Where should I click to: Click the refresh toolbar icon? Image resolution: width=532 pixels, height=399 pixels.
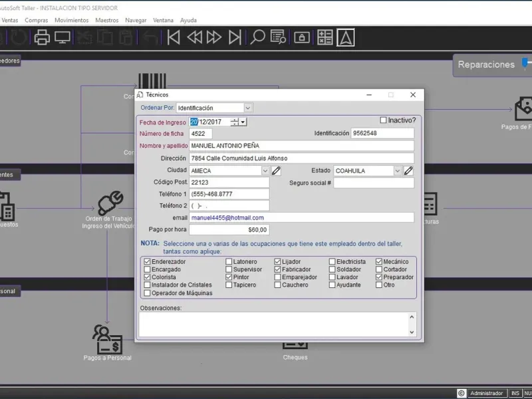coord(19,37)
